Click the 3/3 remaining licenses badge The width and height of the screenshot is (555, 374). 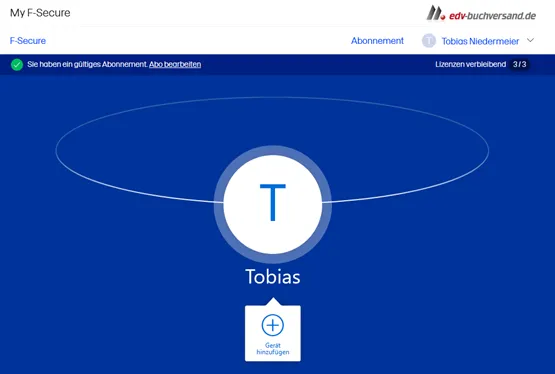(519, 64)
